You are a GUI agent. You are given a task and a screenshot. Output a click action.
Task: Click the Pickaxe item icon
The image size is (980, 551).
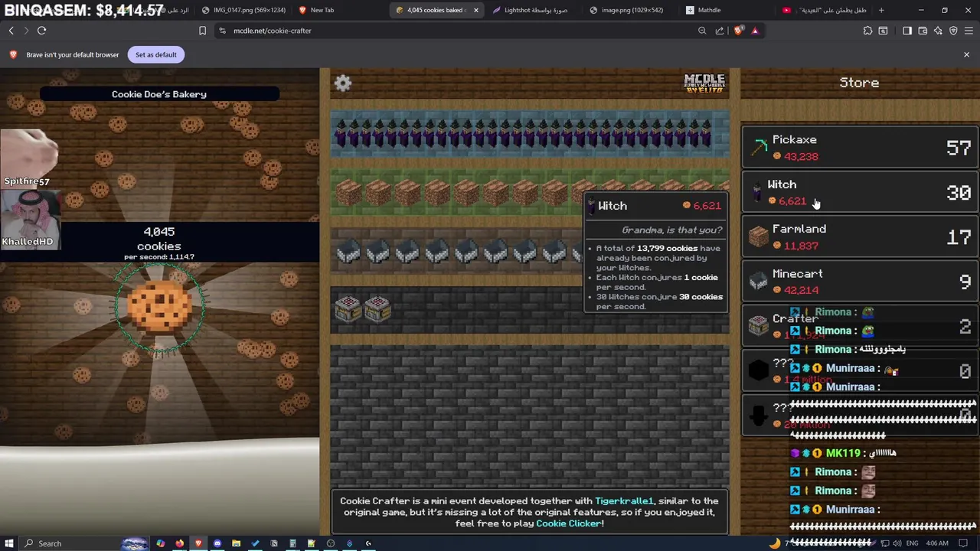pos(759,148)
